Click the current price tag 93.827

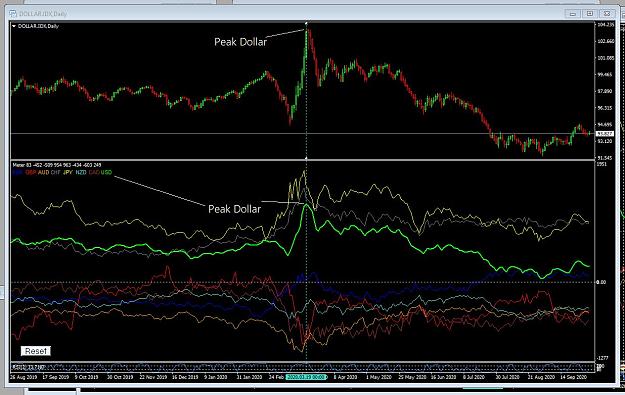[x=605, y=134]
